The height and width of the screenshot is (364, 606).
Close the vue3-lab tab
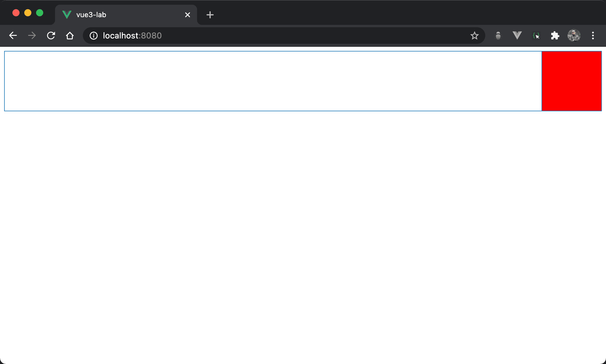(x=187, y=15)
